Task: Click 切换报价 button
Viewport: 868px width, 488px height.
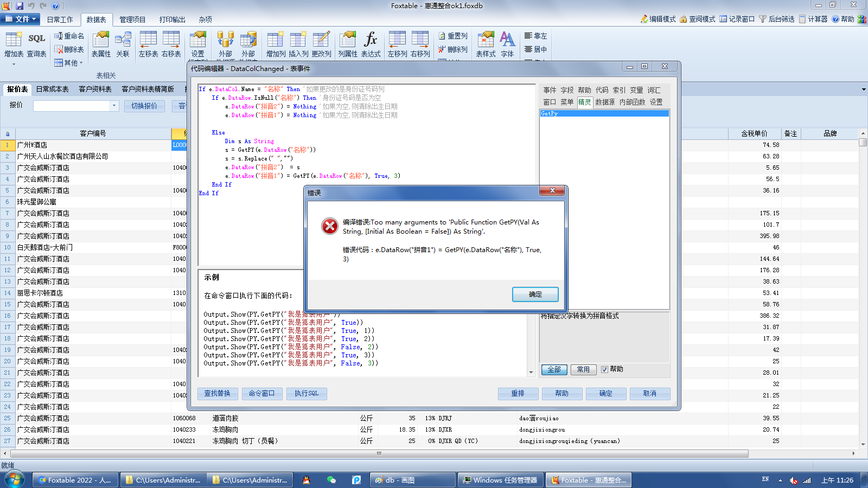Action: tap(144, 106)
